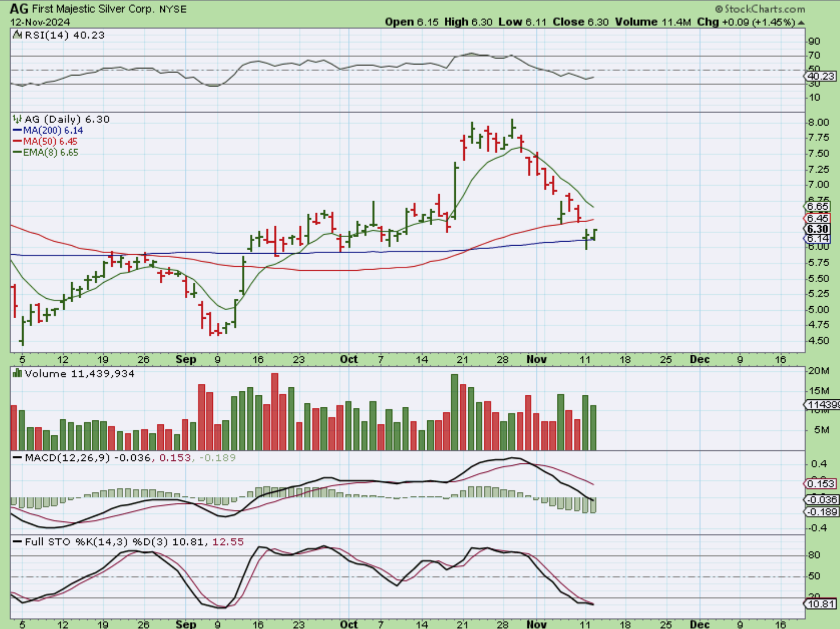Click the 6.14 MA(200) price tag on axis
The height and width of the screenshot is (629, 840).
[816, 239]
